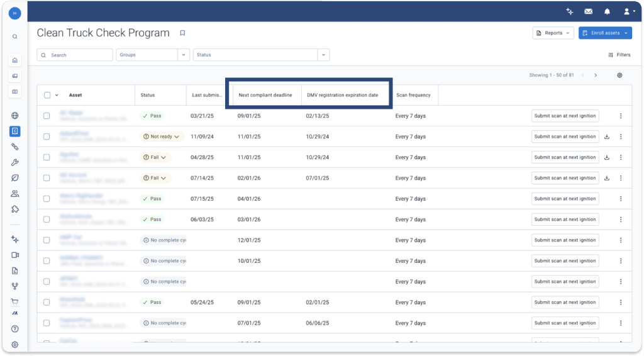The height and width of the screenshot is (356, 644).
Task: Go to the next page arrow
Action: (x=596, y=75)
